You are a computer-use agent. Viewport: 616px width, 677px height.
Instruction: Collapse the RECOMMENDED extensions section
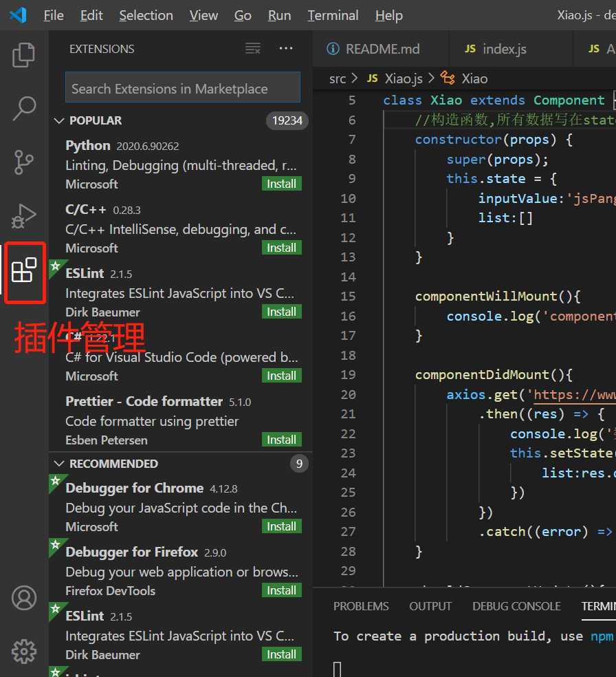click(x=59, y=464)
